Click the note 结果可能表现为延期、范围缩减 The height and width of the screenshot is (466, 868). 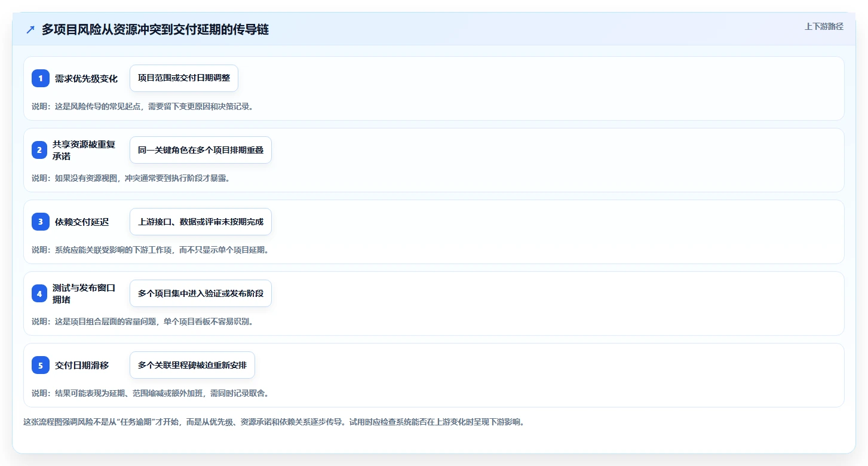click(x=151, y=393)
